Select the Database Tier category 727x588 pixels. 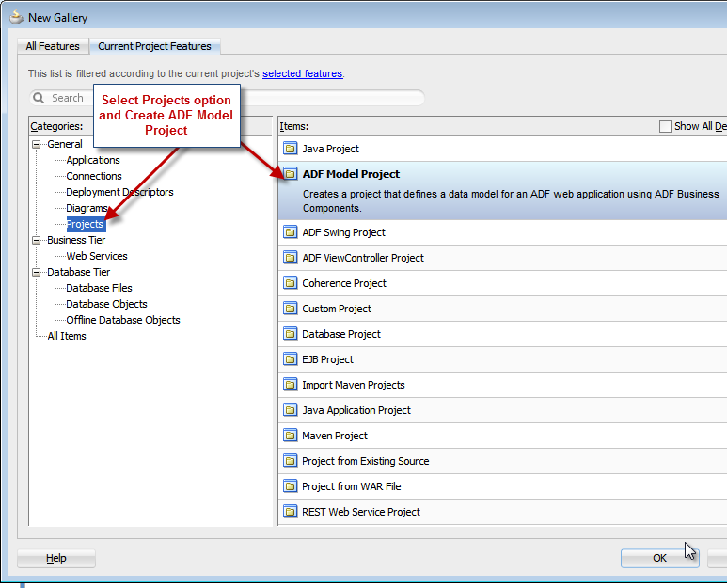79,272
